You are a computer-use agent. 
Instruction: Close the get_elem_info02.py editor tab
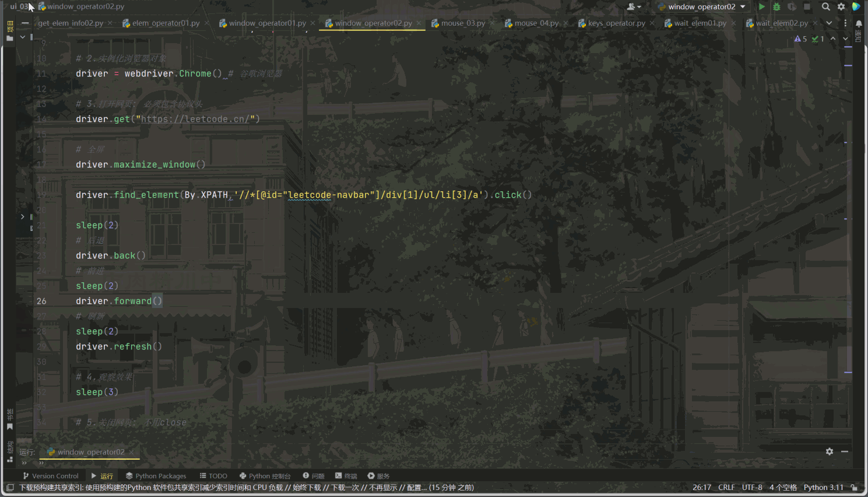[x=110, y=23]
